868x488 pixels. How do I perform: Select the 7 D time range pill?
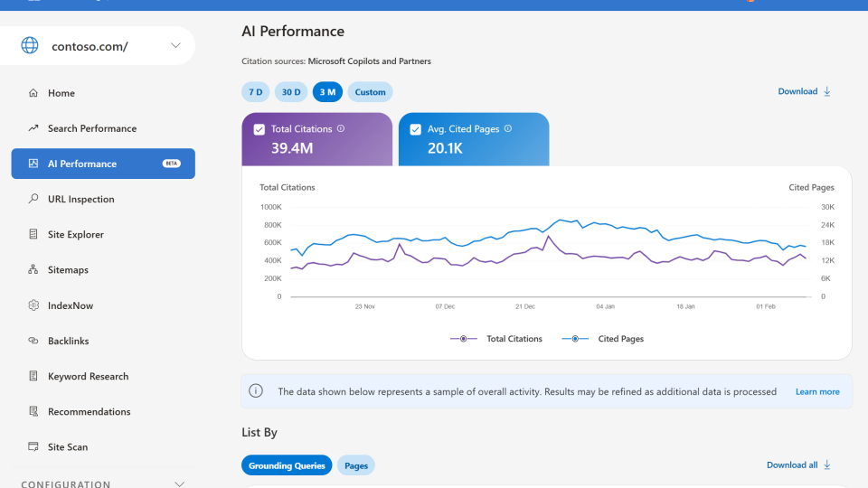tap(256, 92)
